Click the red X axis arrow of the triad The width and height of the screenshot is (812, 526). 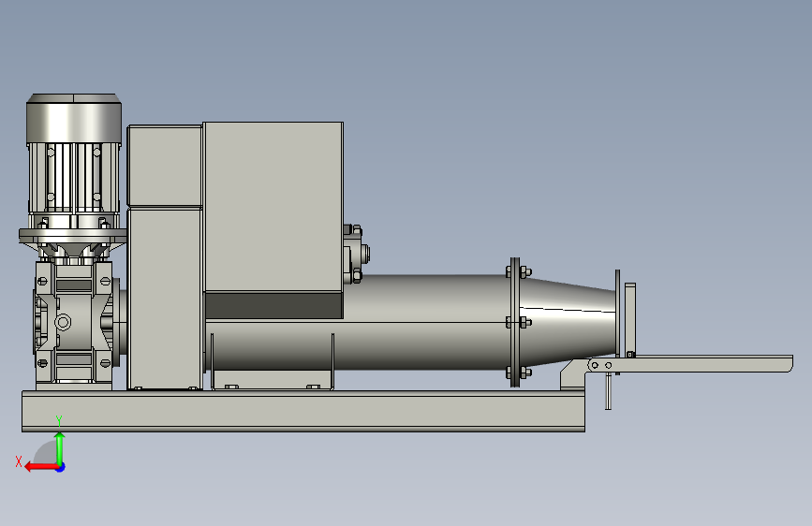(x=41, y=467)
